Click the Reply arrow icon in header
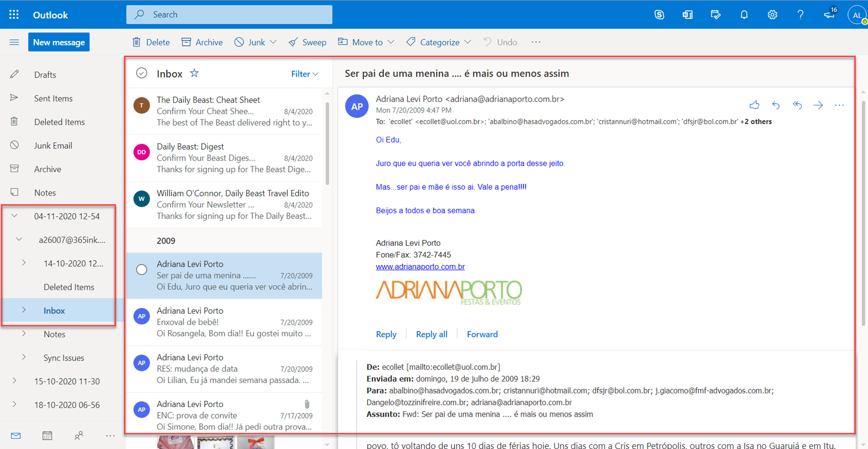Image resolution: width=868 pixels, height=449 pixels. [776, 105]
